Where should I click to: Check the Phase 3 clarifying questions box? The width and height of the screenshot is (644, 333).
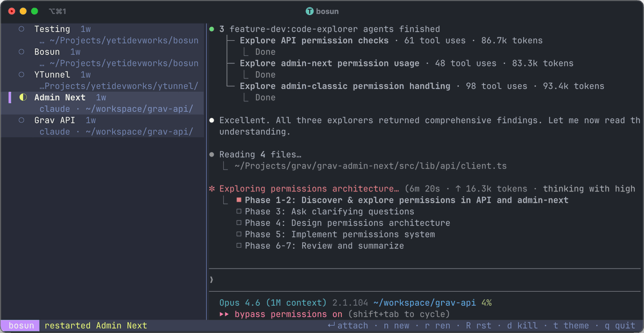tap(239, 211)
